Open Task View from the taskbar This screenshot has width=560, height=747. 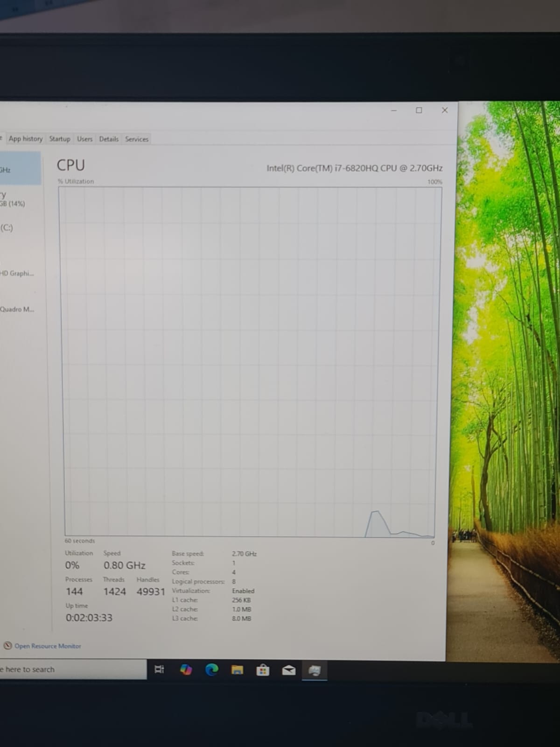point(159,669)
